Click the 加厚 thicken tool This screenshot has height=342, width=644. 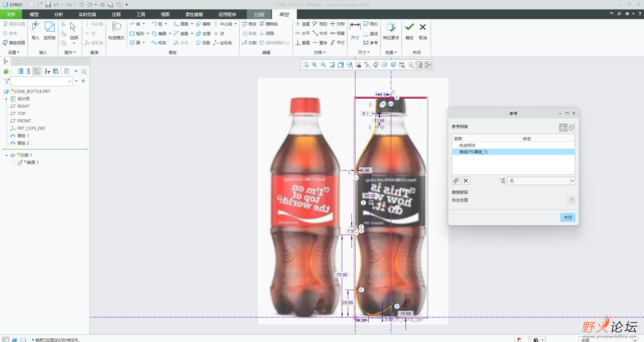tap(203, 34)
